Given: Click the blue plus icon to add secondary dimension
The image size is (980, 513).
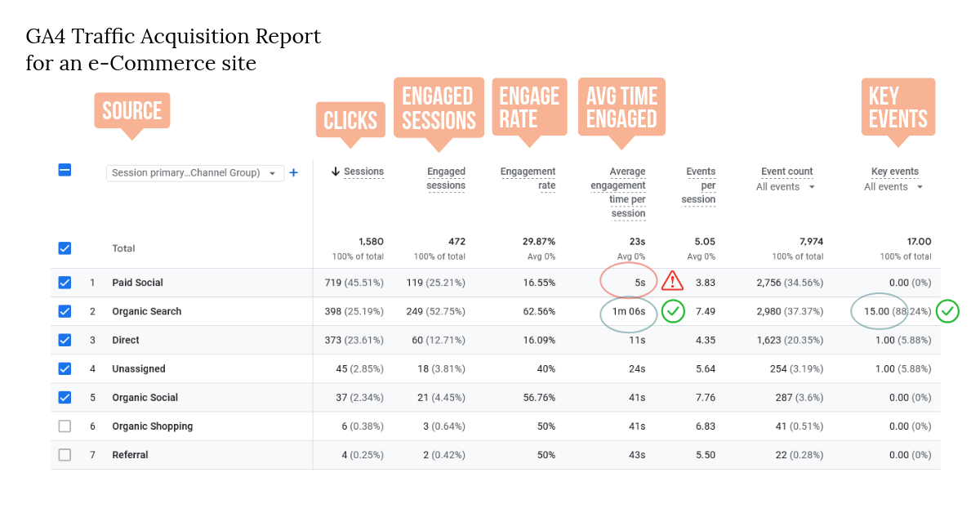Looking at the screenshot, I should click(x=293, y=172).
